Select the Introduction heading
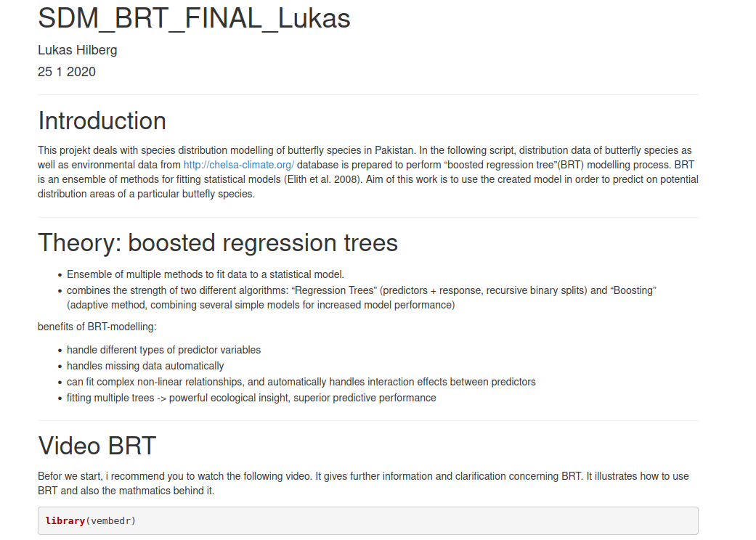This screenshot has width=756, height=540. tap(102, 120)
